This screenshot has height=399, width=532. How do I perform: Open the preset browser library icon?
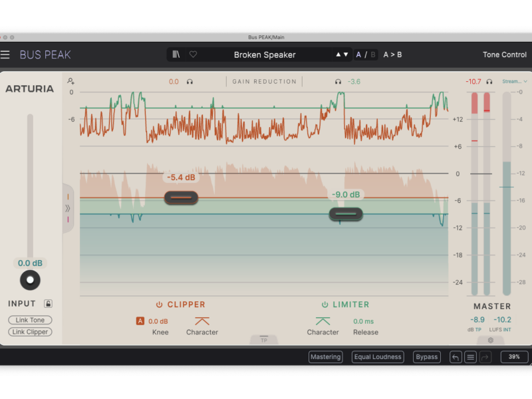tap(176, 55)
